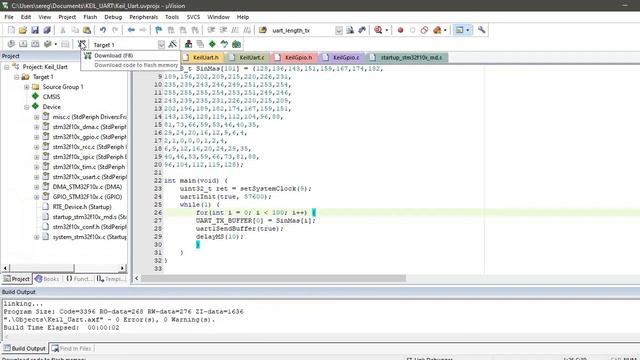Open the Window layout dropdown arrow
The width and height of the screenshot is (640, 360).
[468, 30]
